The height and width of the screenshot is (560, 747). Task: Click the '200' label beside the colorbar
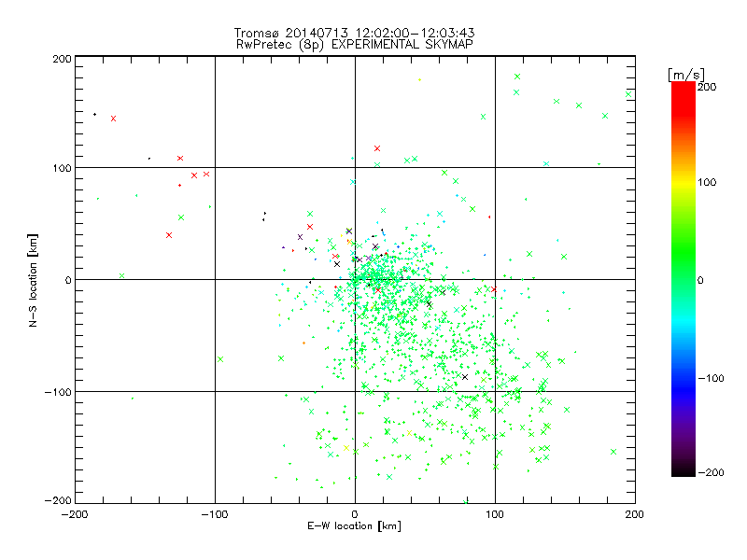(x=707, y=87)
